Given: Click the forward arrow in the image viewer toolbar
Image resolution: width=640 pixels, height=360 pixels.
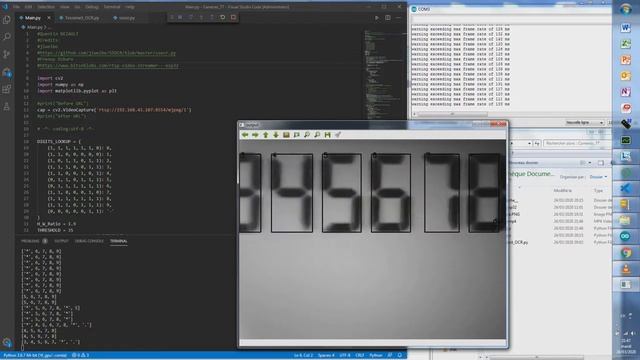Looking at the screenshot, I should coord(255,135).
